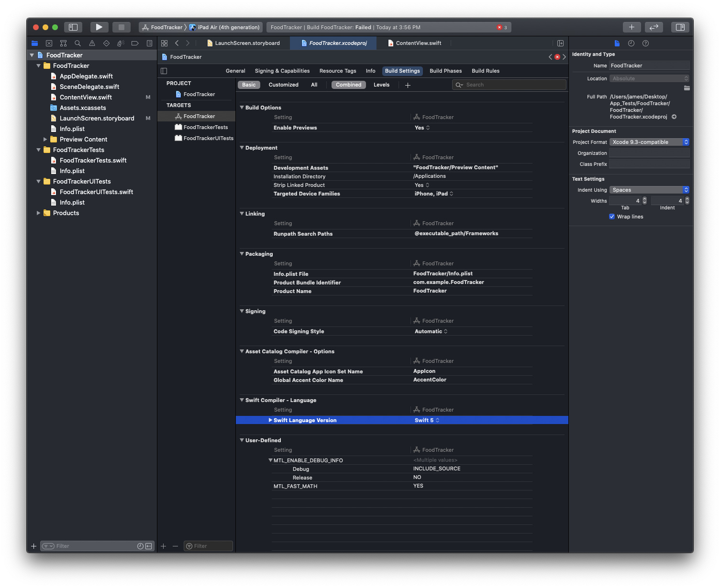Add editor on right split icon
The image size is (720, 588).
tap(560, 43)
